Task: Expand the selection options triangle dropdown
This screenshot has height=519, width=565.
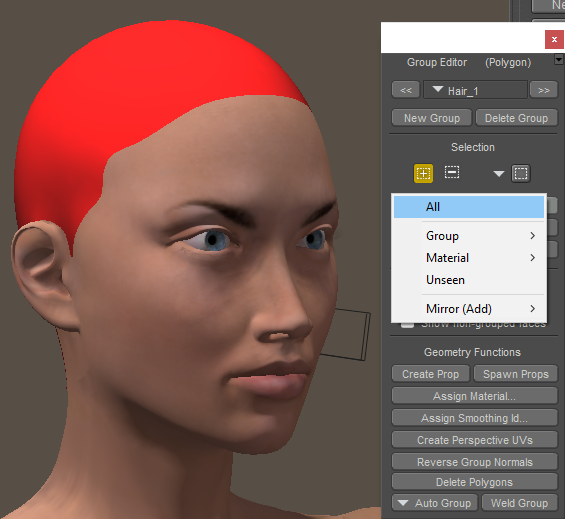Action: 499,174
